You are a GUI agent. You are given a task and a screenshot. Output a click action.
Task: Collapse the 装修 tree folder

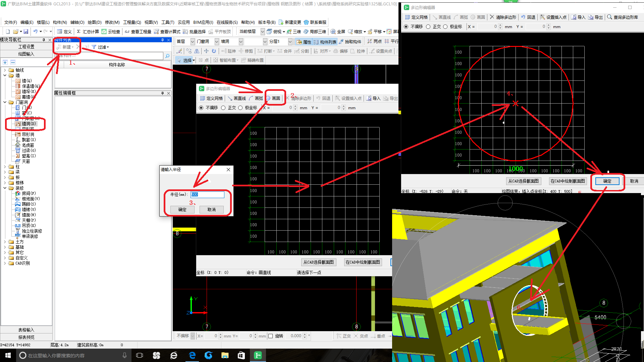click(5, 188)
